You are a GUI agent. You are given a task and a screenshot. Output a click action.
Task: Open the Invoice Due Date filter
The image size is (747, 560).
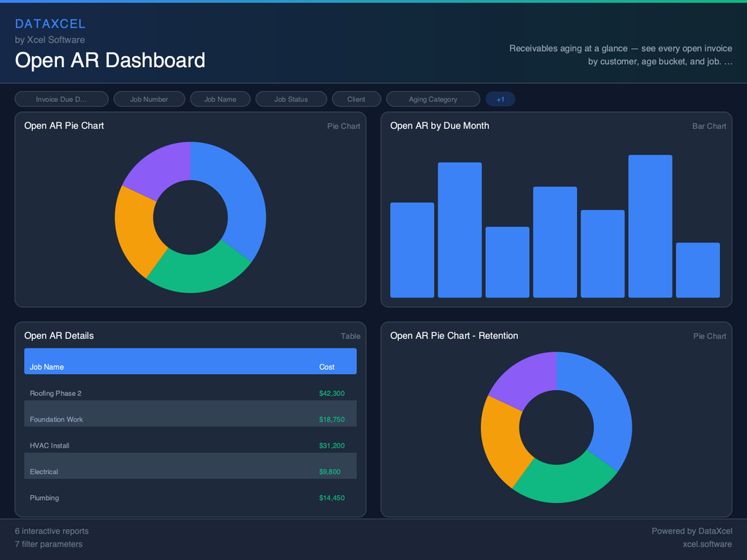(x=61, y=98)
